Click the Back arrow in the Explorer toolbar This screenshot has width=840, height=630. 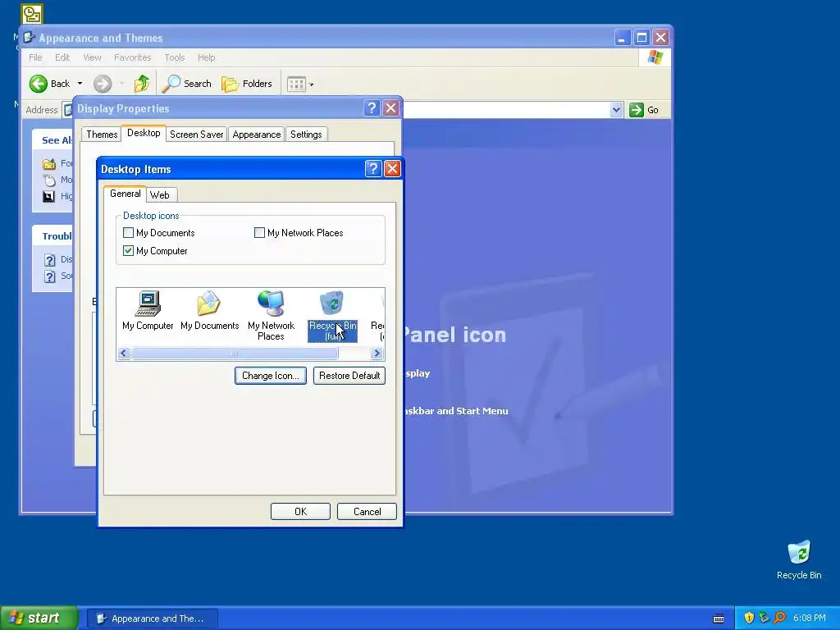click(39, 84)
